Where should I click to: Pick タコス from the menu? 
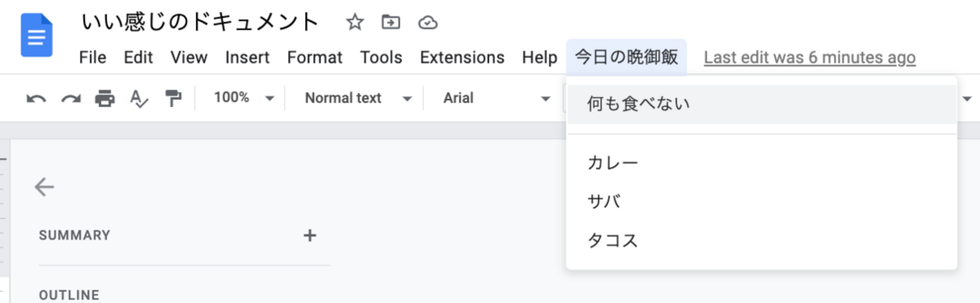613,241
